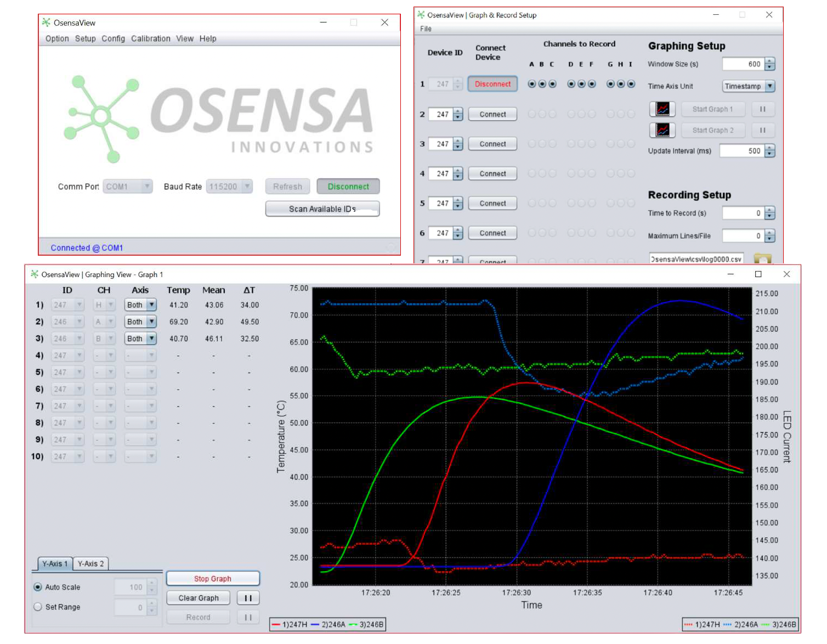
Task: Open the Time Axis Unit dropdown
Action: click(x=770, y=86)
